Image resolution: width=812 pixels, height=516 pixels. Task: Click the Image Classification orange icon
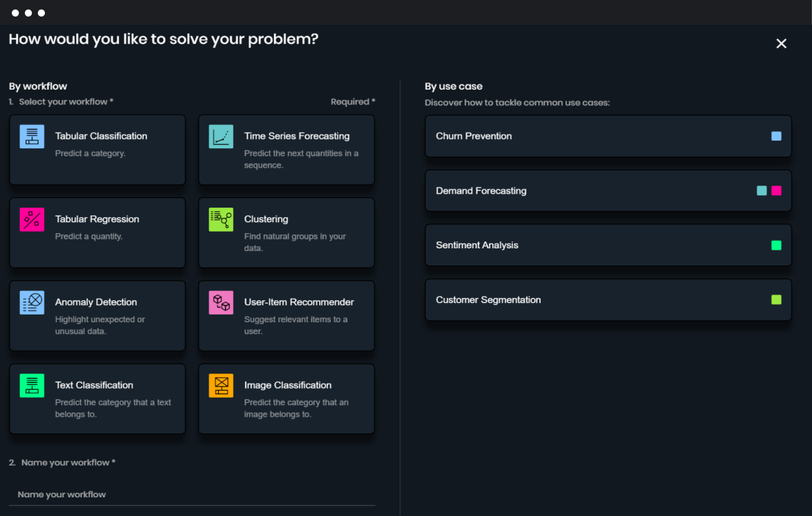tap(221, 385)
